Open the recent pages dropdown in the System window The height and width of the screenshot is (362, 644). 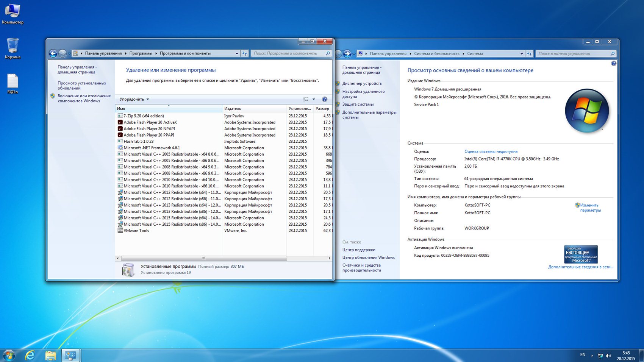(x=354, y=54)
